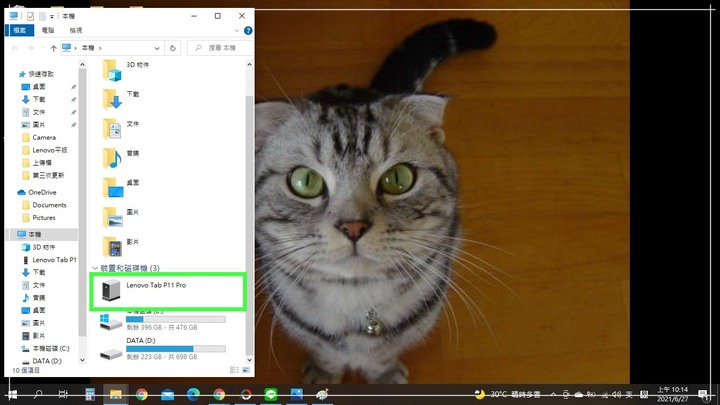Viewport: 720px width, 405px height.
Task: Open Pictures under OneDrive
Action: click(x=44, y=218)
